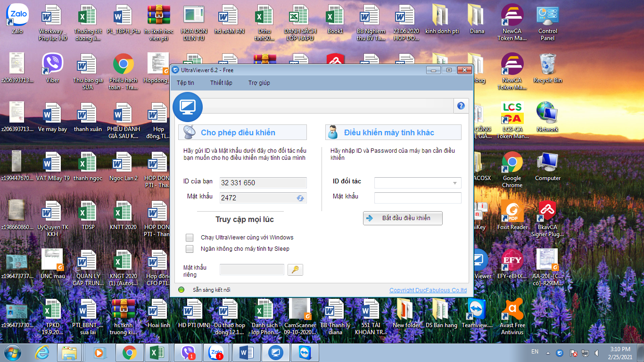Click the Cho phép điều khiển heading
The image size is (644, 362).
click(238, 132)
